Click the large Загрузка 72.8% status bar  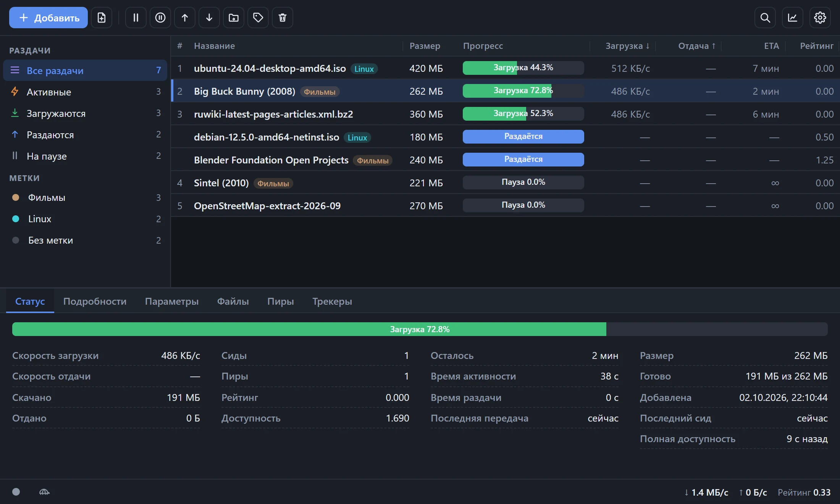pyautogui.click(x=420, y=329)
